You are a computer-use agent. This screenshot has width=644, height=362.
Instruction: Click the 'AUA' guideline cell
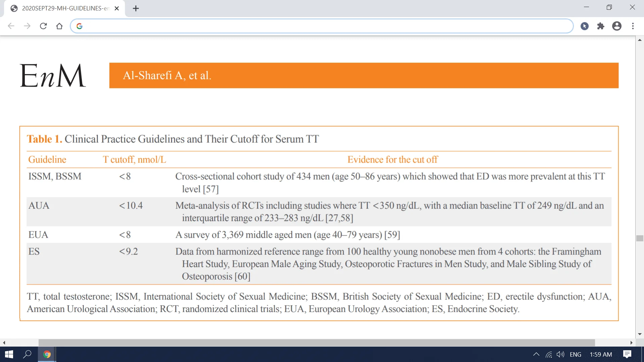click(x=39, y=205)
